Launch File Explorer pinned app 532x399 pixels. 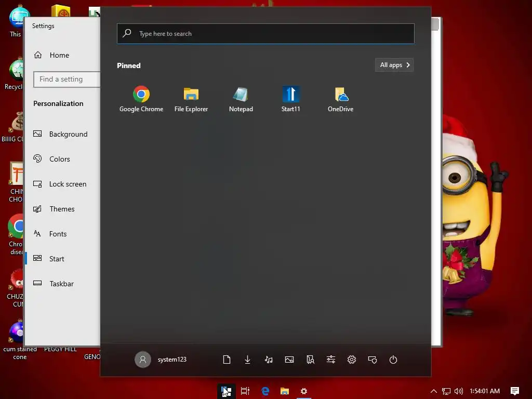coord(191,99)
